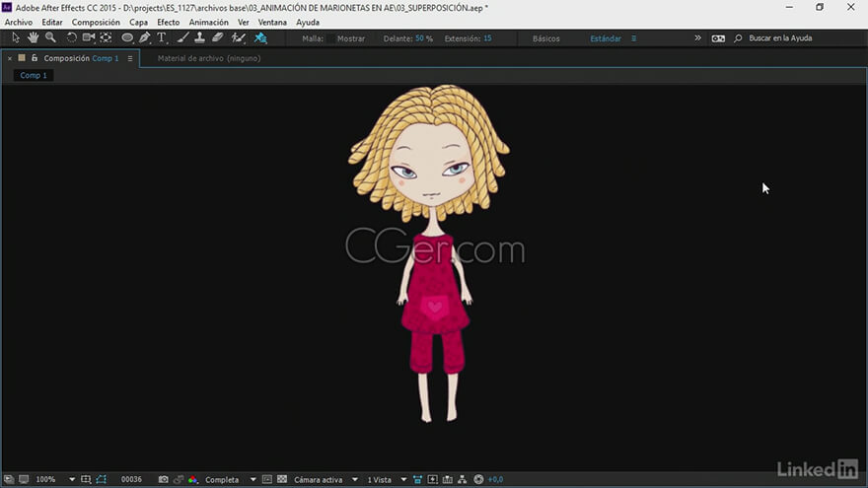The width and height of the screenshot is (868, 488).
Task: Open the Composición panel menu icon
Action: click(130, 58)
